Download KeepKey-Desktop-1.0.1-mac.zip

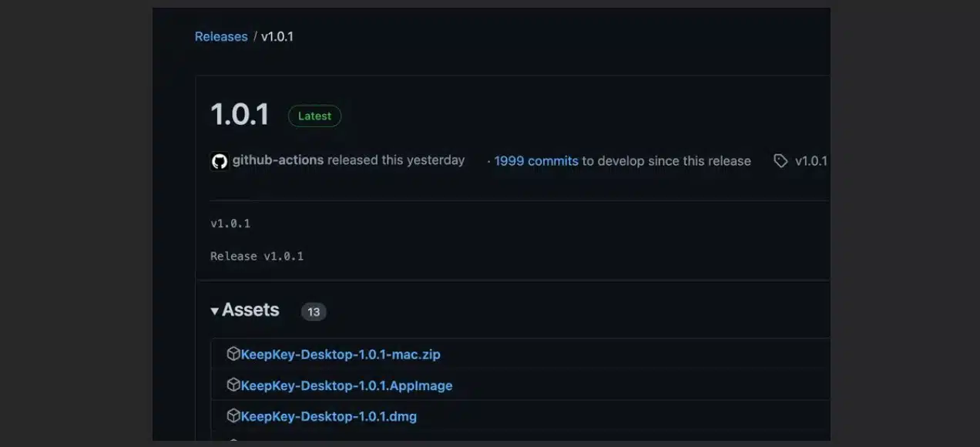pos(341,355)
